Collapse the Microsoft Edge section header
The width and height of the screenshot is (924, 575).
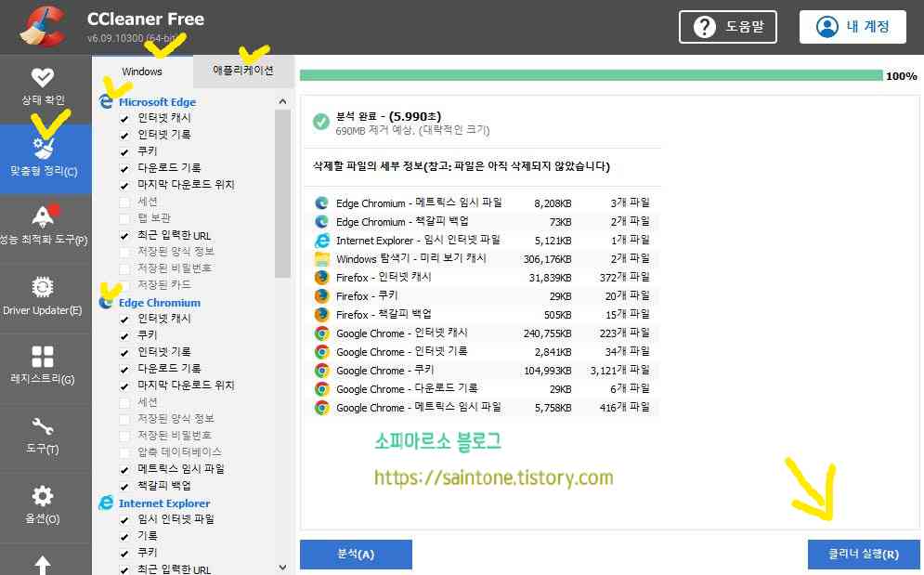[157, 102]
